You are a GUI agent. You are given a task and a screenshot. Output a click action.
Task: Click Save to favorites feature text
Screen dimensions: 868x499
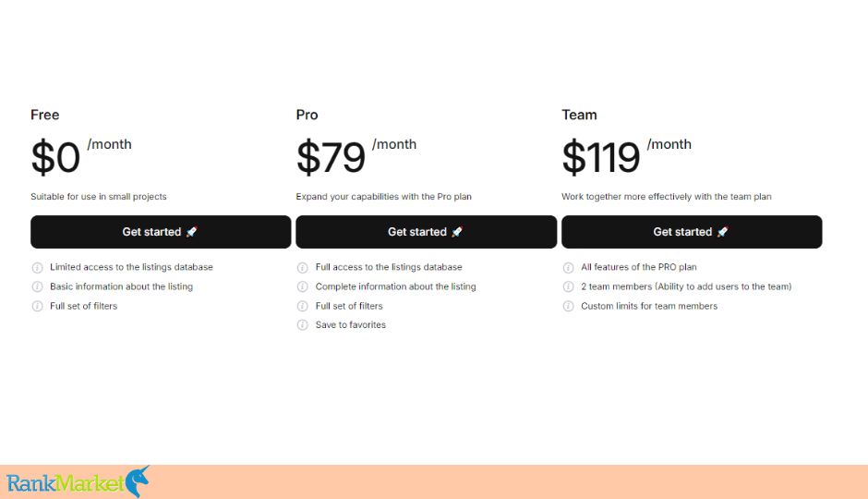tap(350, 324)
